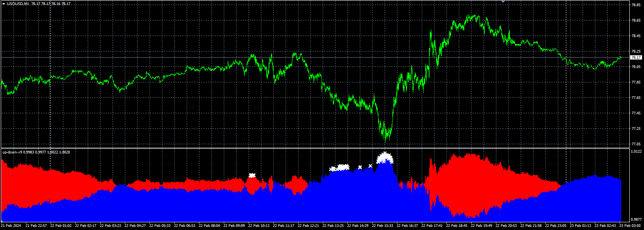
Task: Click the 22 Feb 19:49 time label
Action: (481, 226)
